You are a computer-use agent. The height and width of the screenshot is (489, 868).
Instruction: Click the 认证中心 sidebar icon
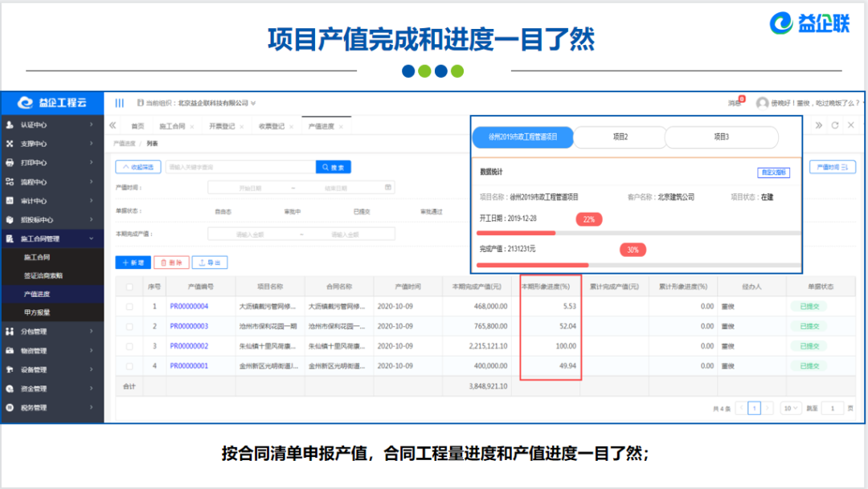tap(10, 125)
